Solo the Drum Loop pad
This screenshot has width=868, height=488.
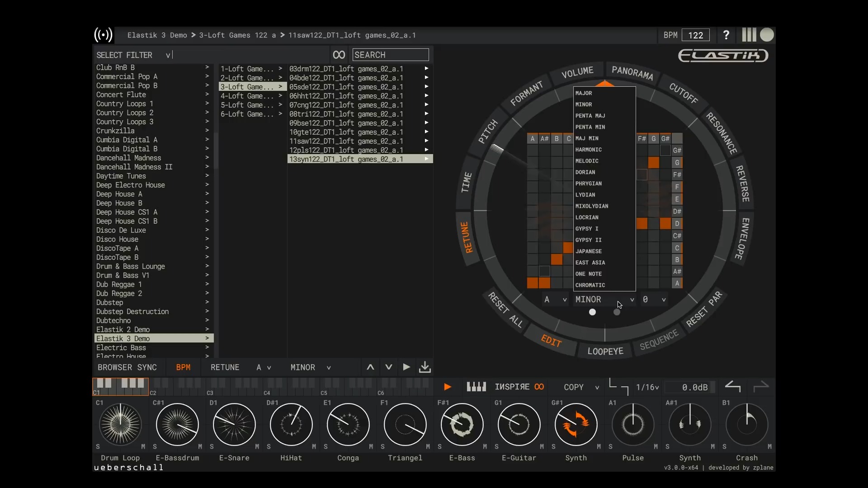tap(98, 446)
